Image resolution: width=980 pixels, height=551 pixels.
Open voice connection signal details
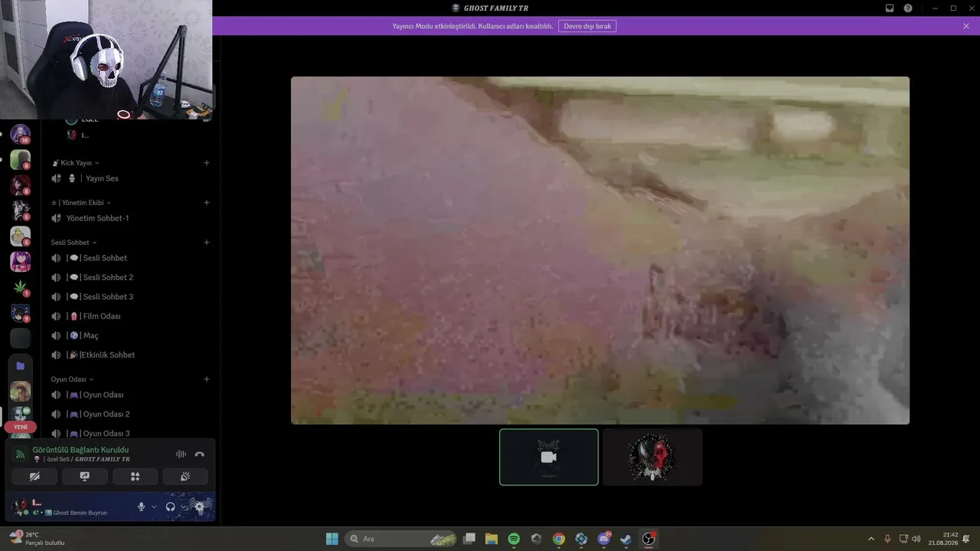20,454
